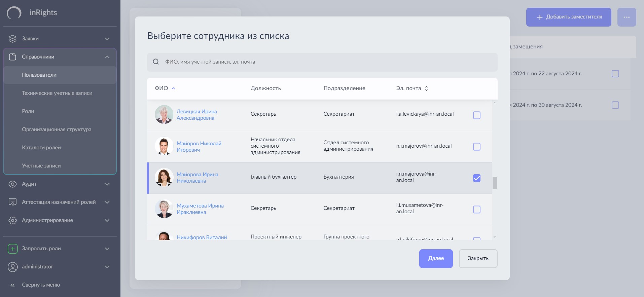The width and height of the screenshot is (644, 297).
Task: Collapse the Справочники section chevron
Action: pyautogui.click(x=107, y=57)
